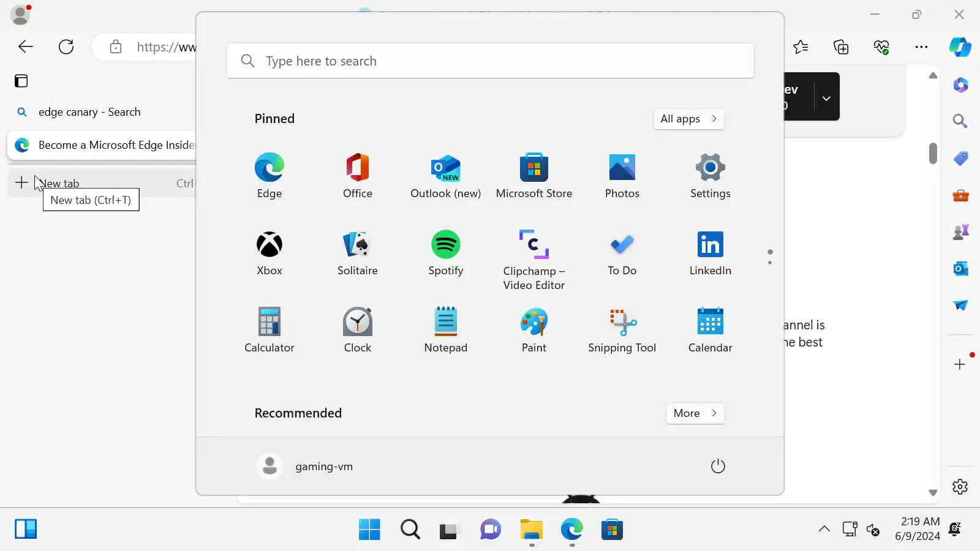This screenshot has height=551, width=980.
Task: Open Microsoft Store from Pinned apps
Action: pyautogui.click(x=534, y=176)
